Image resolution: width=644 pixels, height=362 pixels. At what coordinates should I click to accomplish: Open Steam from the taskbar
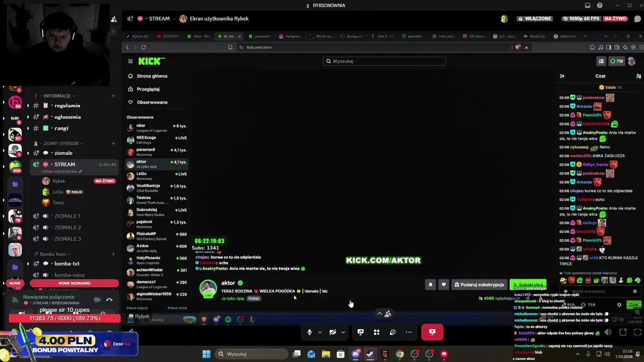[x=370, y=354]
